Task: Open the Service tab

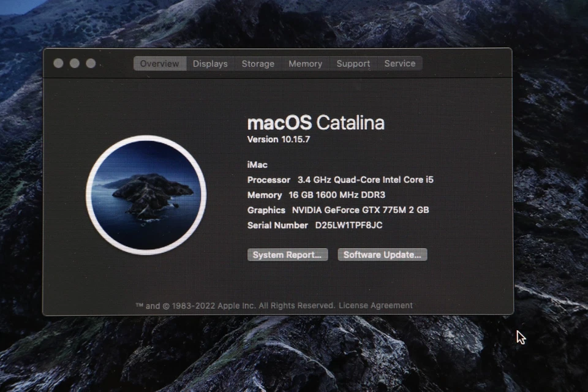Action: 399,64
